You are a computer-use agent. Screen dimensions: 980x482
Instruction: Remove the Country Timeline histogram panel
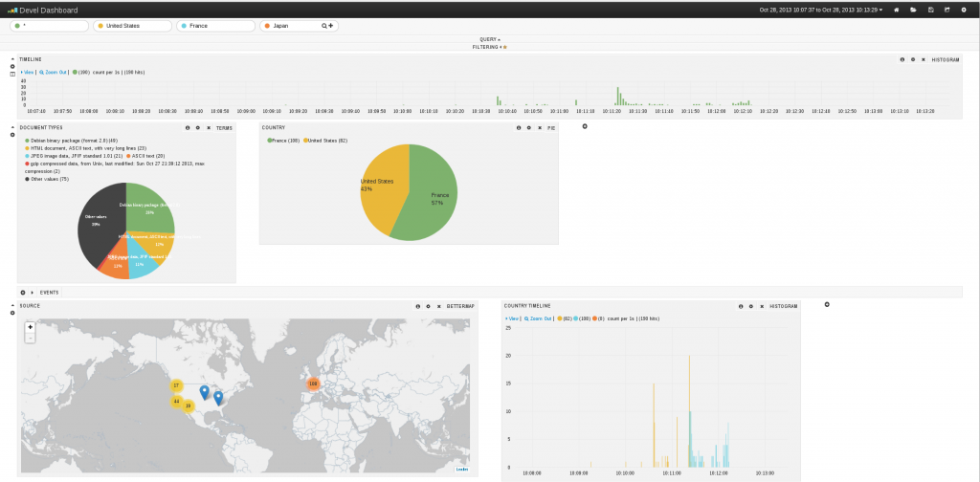click(x=761, y=307)
